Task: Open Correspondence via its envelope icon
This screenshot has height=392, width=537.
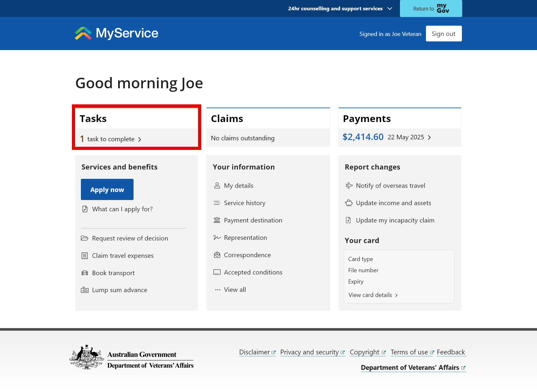Action: [x=218, y=255]
